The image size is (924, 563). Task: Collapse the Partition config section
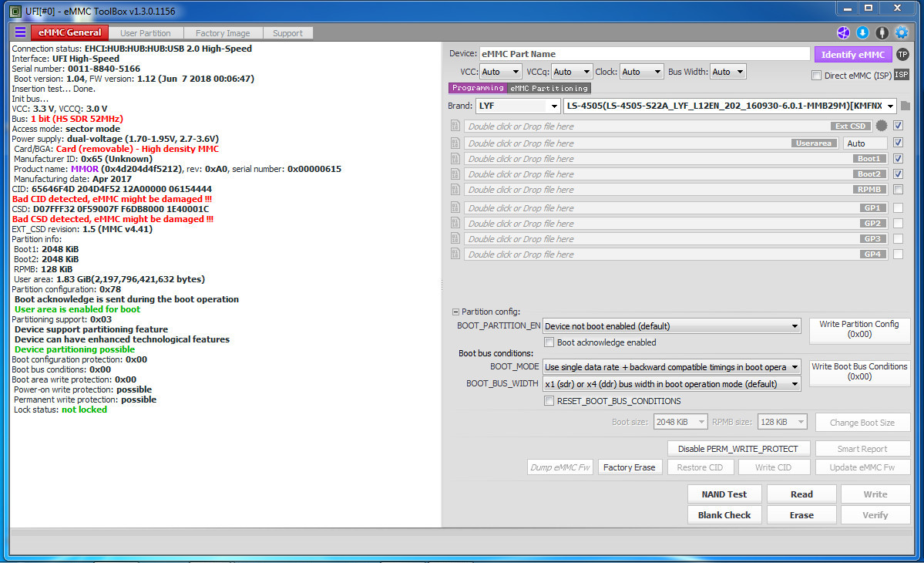click(455, 312)
